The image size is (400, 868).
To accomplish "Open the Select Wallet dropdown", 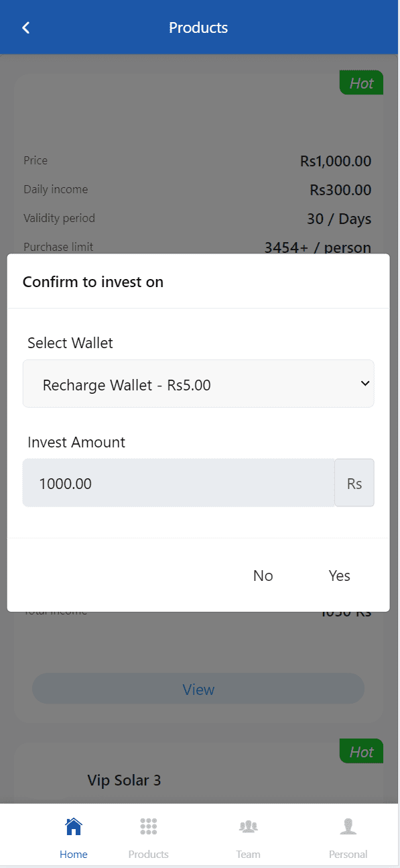I will click(198, 384).
